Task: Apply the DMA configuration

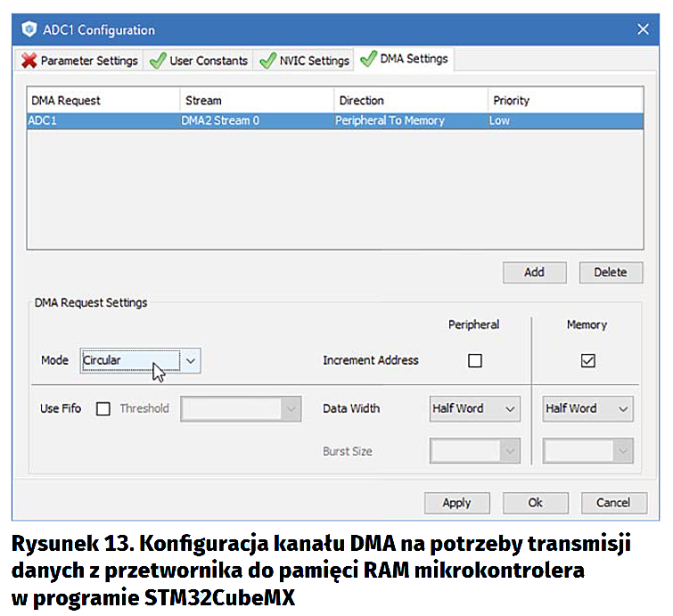Action: click(456, 503)
